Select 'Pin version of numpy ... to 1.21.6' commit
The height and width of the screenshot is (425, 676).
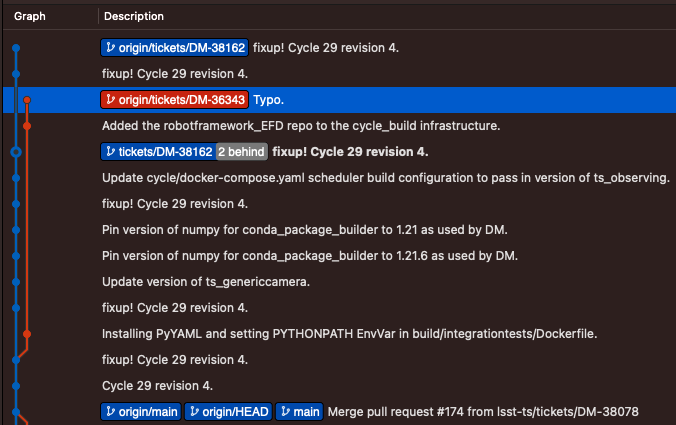point(310,256)
